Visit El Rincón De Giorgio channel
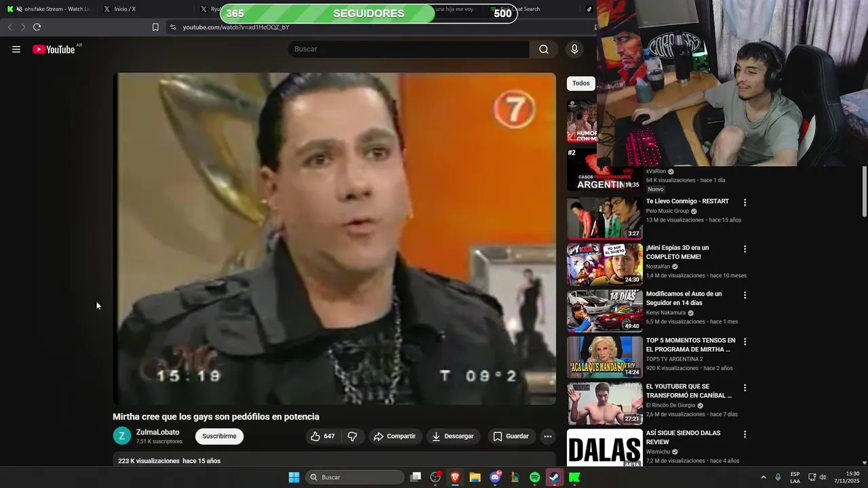 click(671, 405)
